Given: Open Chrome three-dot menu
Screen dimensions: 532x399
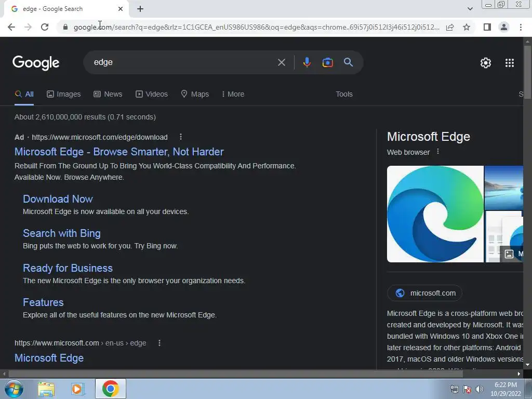Looking at the screenshot, I should click(x=521, y=27).
